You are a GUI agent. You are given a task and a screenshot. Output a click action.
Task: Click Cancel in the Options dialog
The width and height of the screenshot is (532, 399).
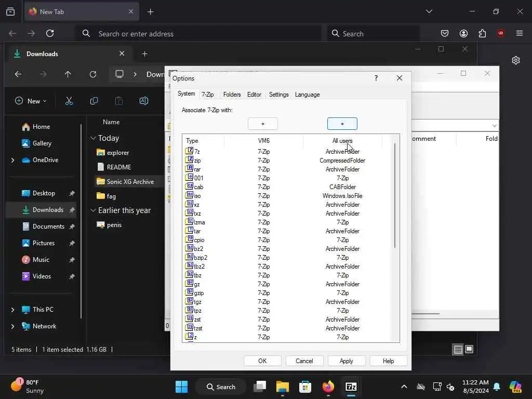pos(304,361)
